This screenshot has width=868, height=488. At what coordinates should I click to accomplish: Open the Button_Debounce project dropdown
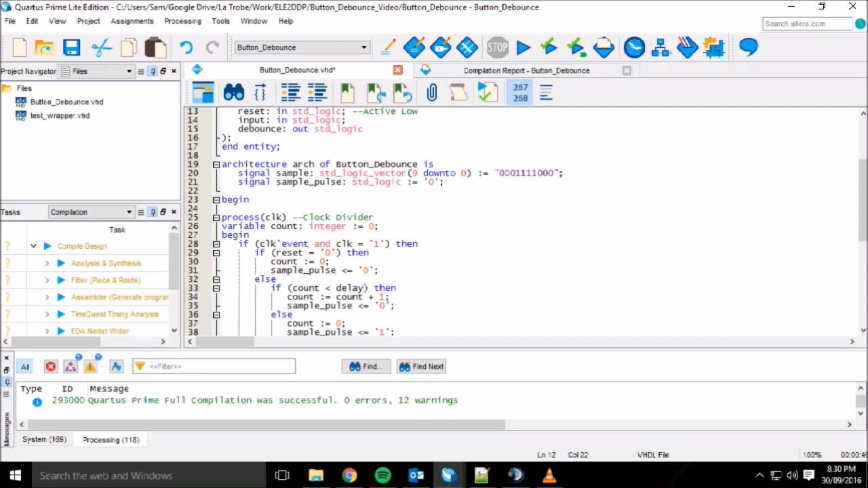[x=302, y=47]
